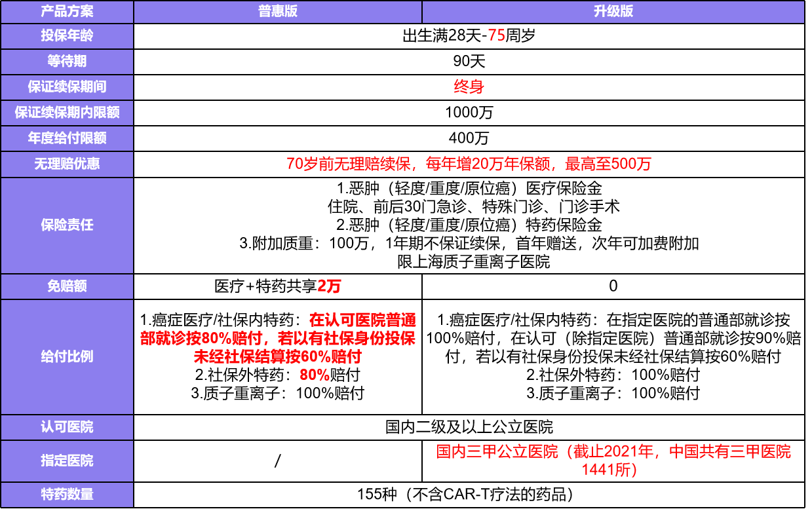Click the 国内二级及以上公立医院 cell
This screenshot has width=812, height=509.
pos(469,427)
